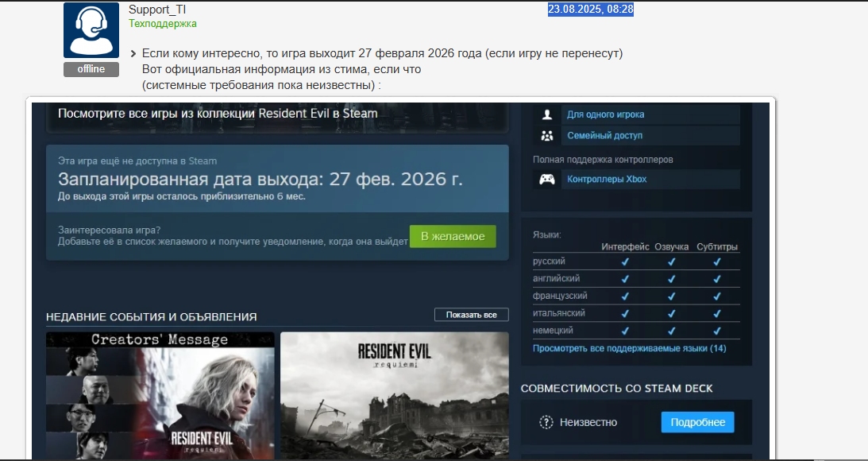Click the Xbox controller gamepad icon
Image resolution: width=868 pixels, height=461 pixels.
point(546,180)
